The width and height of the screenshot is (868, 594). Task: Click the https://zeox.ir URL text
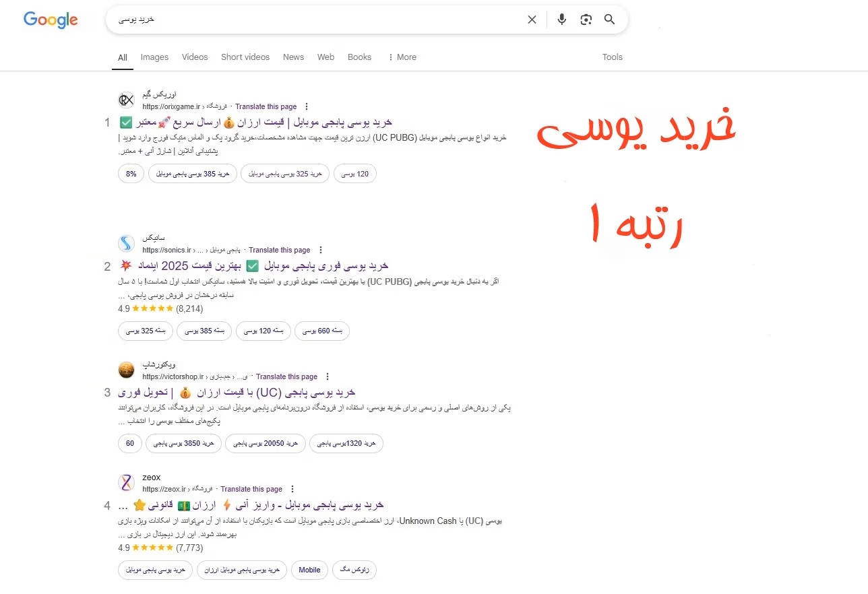[163, 489]
